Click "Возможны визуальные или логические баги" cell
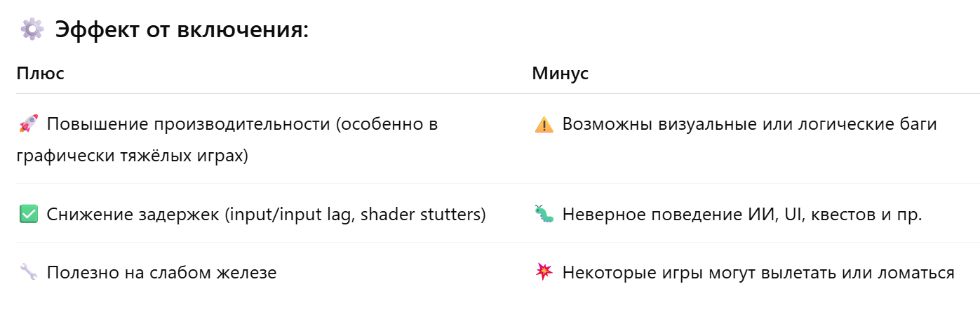This screenshot has height=317, width=980. (749, 125)
